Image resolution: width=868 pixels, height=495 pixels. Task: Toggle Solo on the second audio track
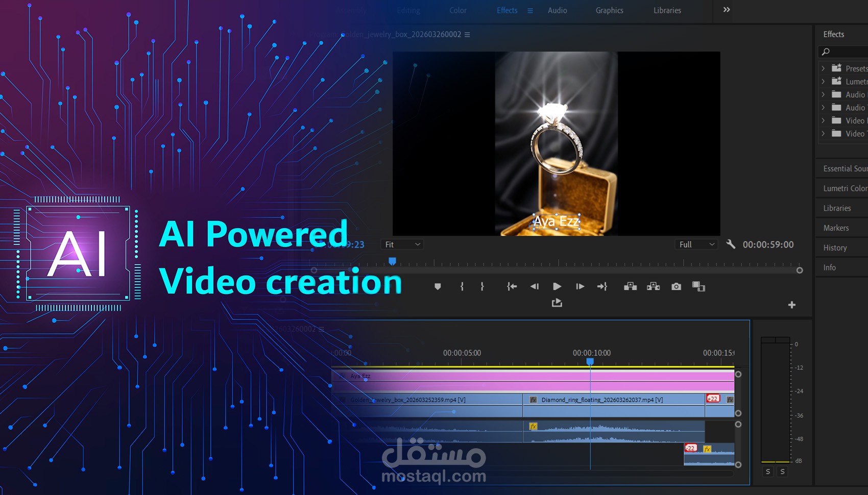click(x=782, y=472)
